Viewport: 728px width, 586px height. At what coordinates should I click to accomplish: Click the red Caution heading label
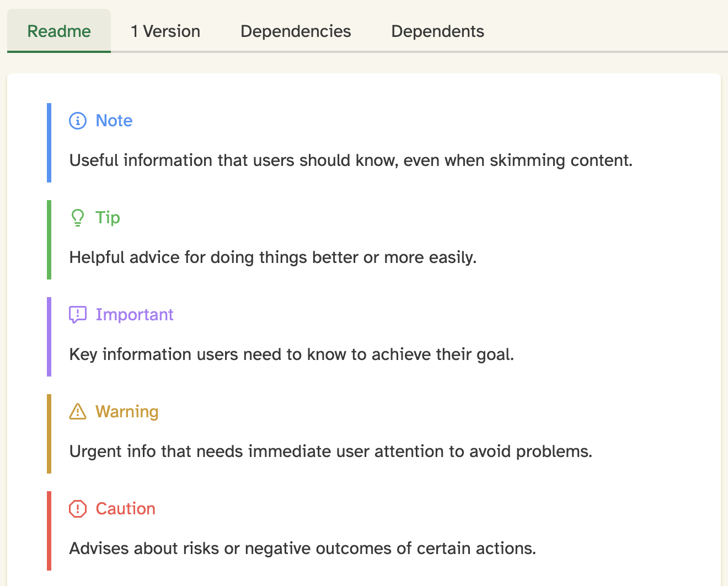(x=126, y=509)
